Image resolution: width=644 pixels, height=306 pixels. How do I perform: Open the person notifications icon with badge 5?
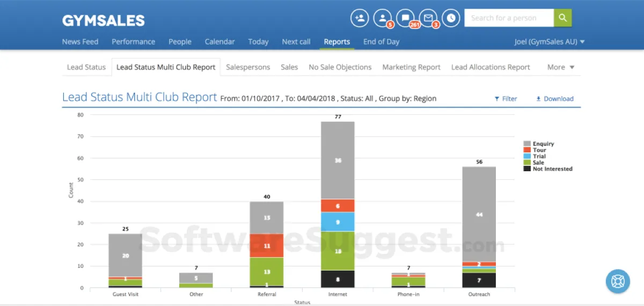383,18
